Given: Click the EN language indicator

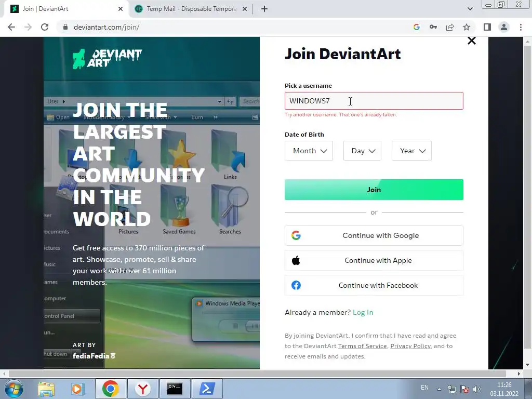Looking at the screenshot, I should 424,388.
